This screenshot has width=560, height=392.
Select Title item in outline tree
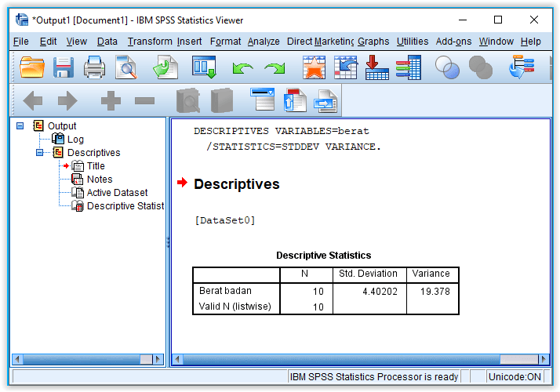pos(96,166)
